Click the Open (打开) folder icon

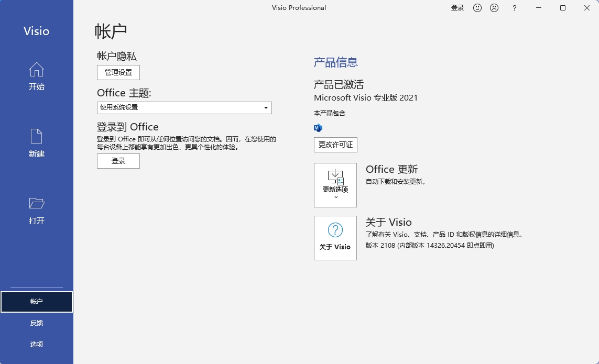point(36,203)
